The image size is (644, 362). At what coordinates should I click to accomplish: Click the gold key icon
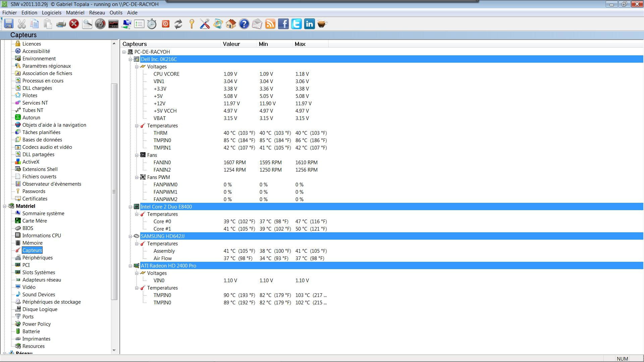192,24
